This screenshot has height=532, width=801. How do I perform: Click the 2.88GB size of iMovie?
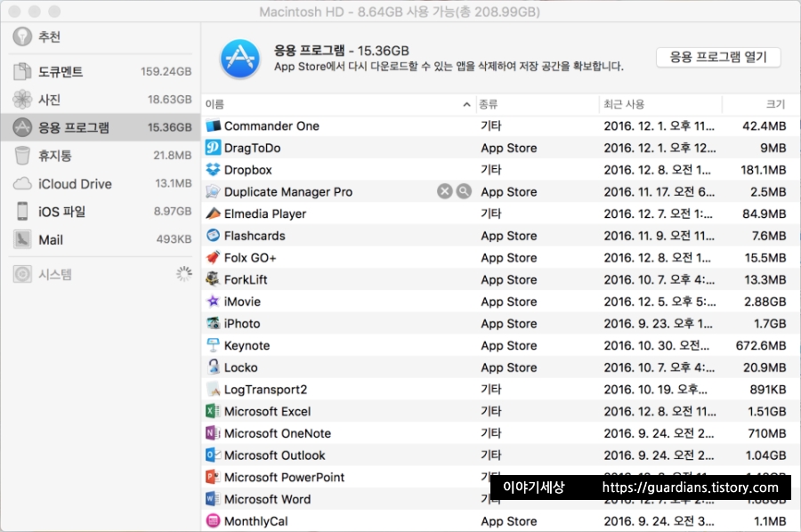coord(765,302)
